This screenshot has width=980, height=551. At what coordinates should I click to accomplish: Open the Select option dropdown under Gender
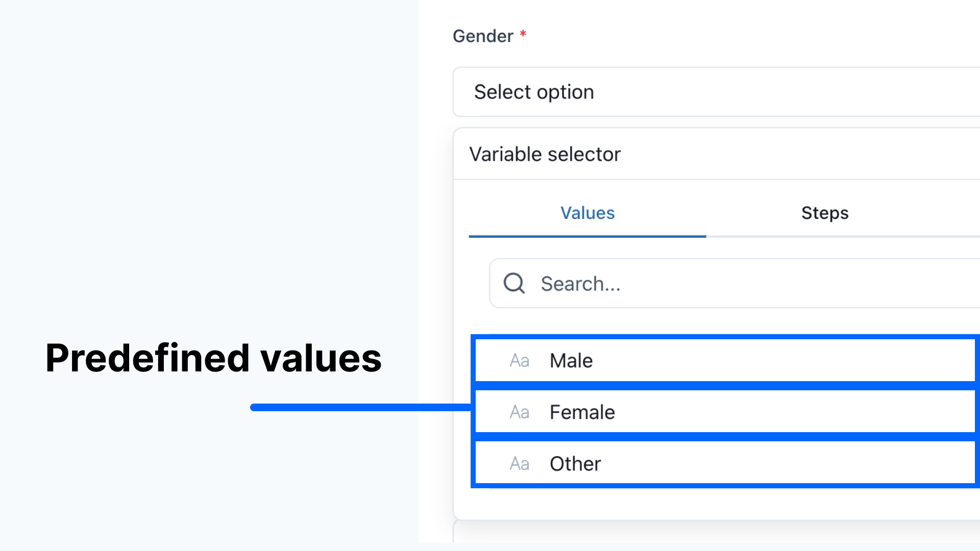click(716, 92)
